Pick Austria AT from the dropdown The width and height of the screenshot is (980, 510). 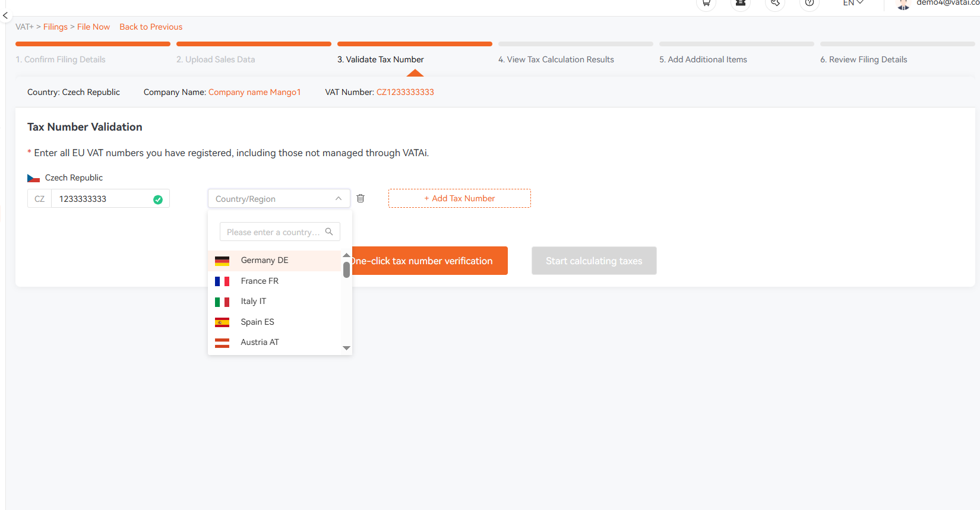[x=275, y=343]
